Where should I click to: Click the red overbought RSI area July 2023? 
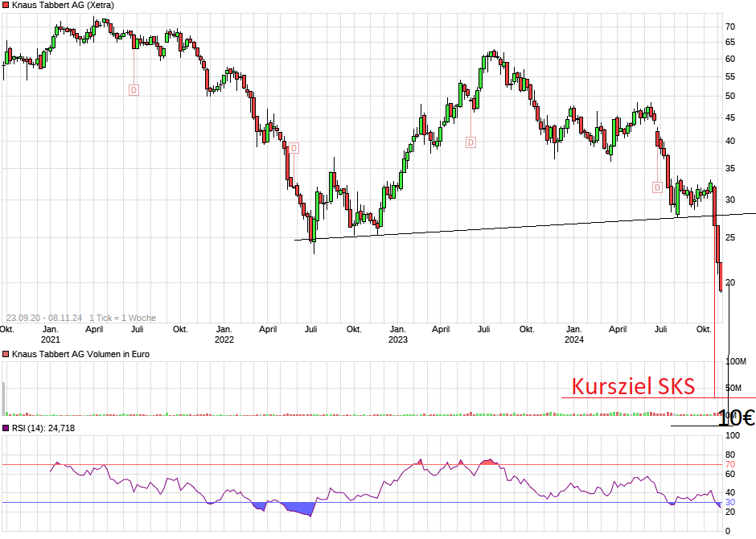pos(489,463)
